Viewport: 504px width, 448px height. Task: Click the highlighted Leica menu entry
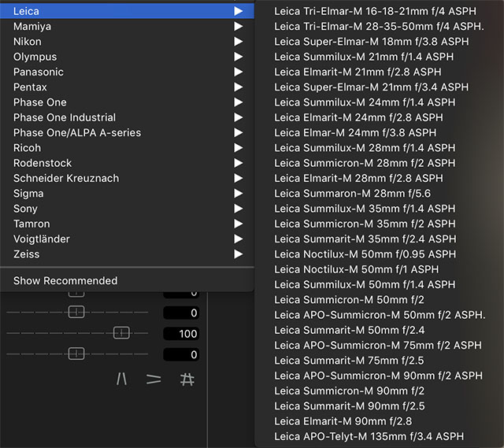(127, 11)
